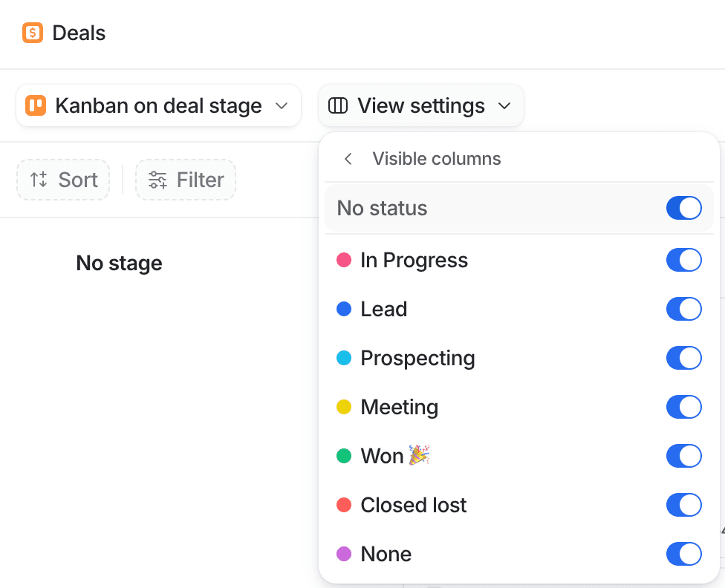The width and height of the screenshot is (725, 588).
Task: Click the orange Kanban board icon
Action: [36, 106]
